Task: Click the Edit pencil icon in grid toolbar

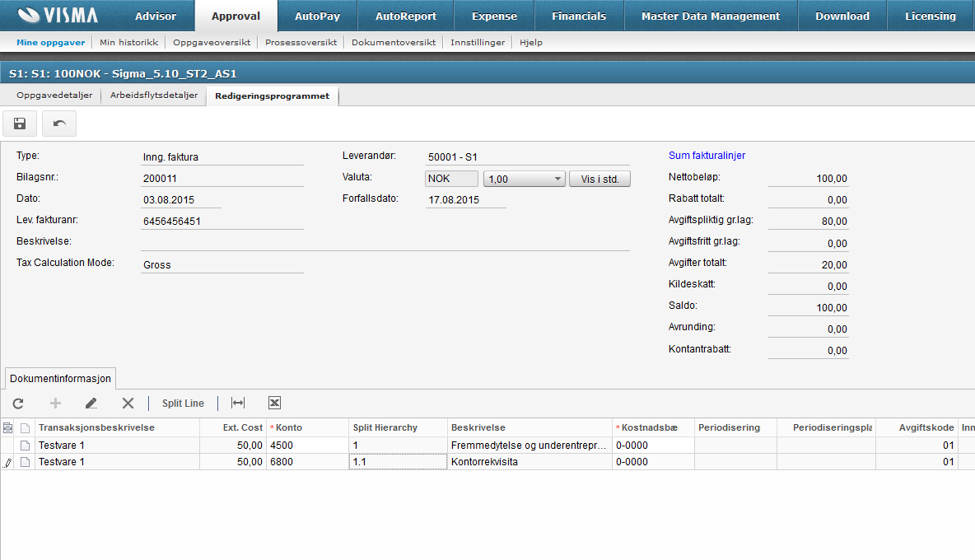Action: tap(91, 404)
